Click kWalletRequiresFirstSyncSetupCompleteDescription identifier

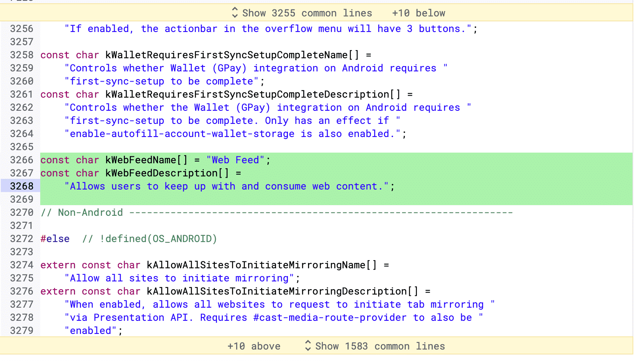(x=247, y=94)
